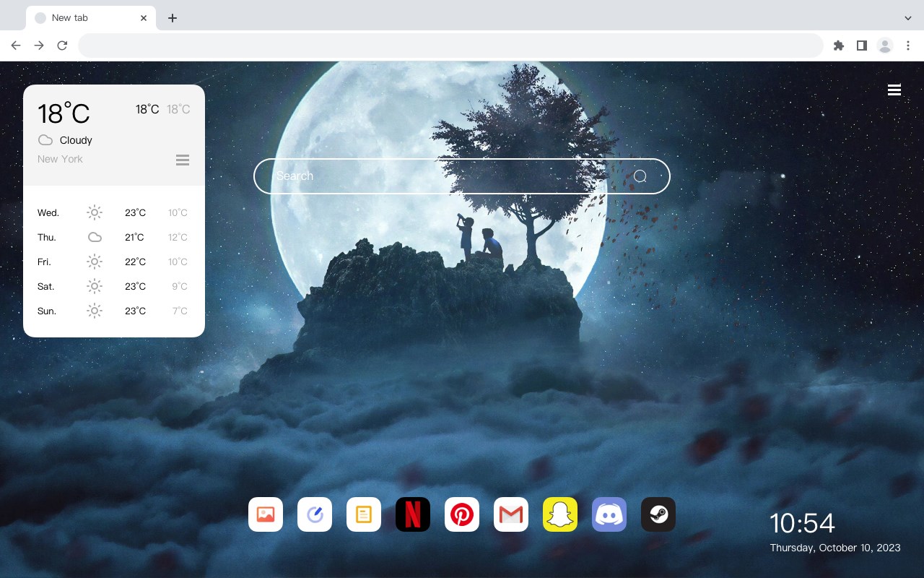Focus the browser address bar

click(x=450, y=46)
